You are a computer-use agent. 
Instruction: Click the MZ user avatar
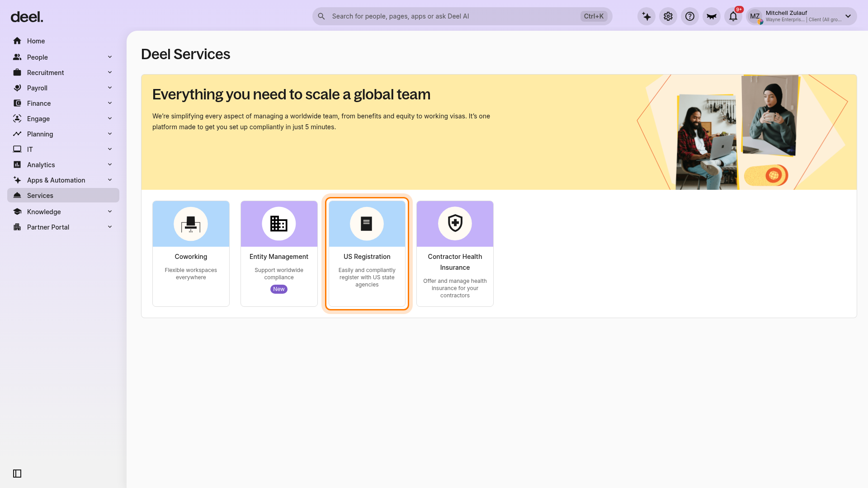click(x=755, y=16)
